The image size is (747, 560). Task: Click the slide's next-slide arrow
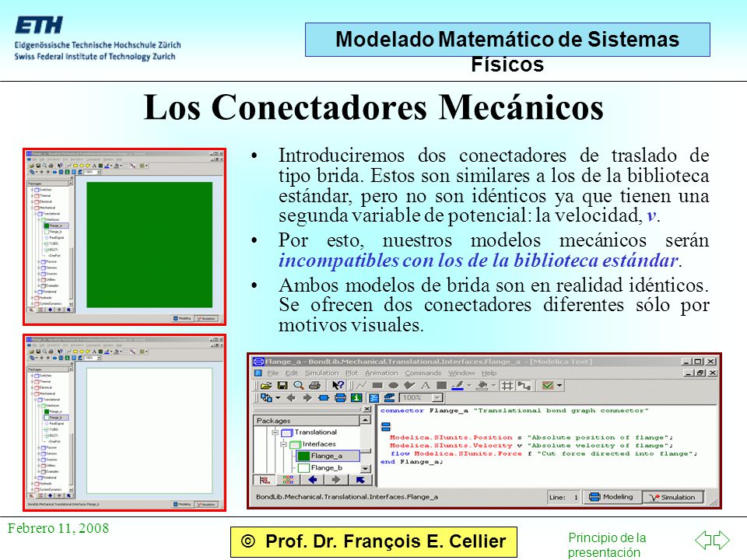[721, 540]
